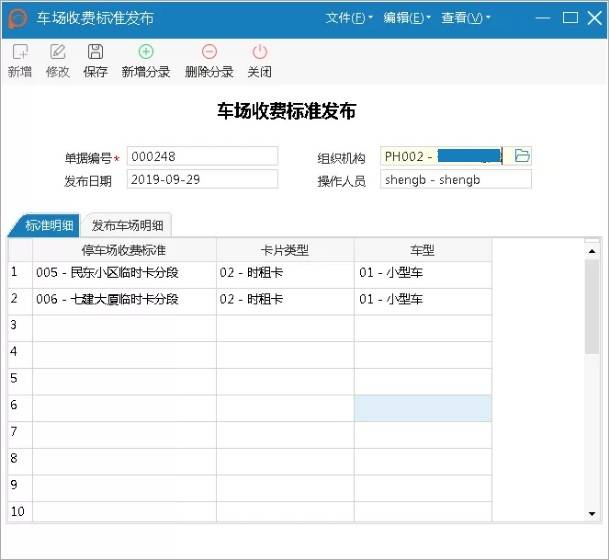Select the 005 - 民东小区临时卡分段 cell
This screenshot has height=560, width=609.
pos(124,272)
